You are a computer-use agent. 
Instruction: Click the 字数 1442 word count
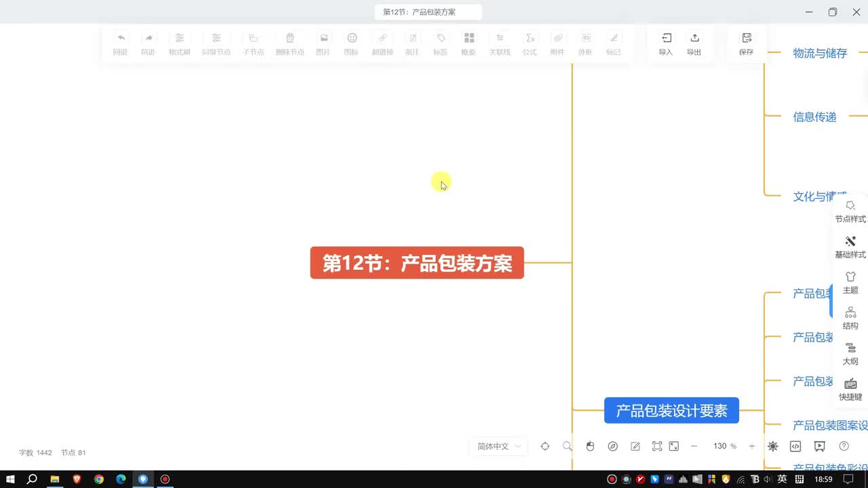(35, 453)
